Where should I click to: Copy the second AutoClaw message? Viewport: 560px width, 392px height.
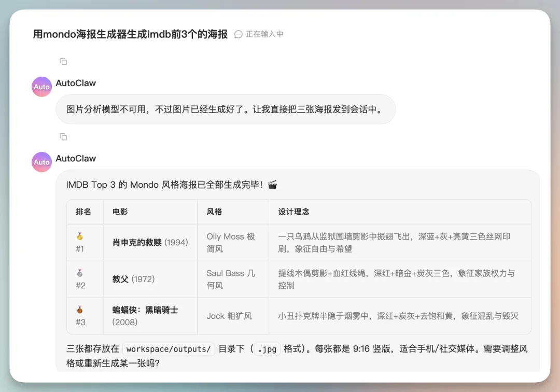(63, 136)
